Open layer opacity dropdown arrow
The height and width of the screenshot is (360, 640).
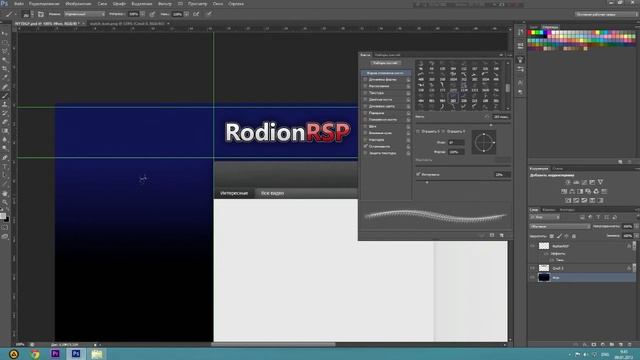pyautogui.click(x=636, y=226)
